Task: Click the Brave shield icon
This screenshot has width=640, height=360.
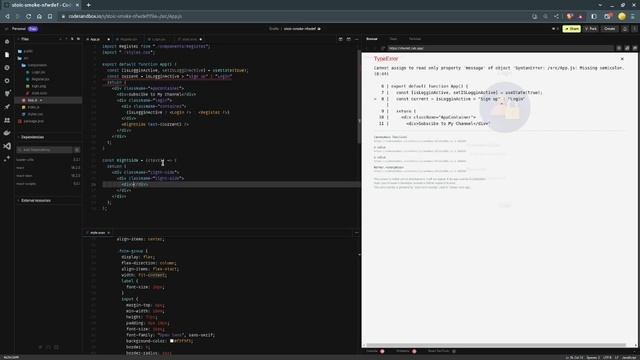Action: click(570, 16)
